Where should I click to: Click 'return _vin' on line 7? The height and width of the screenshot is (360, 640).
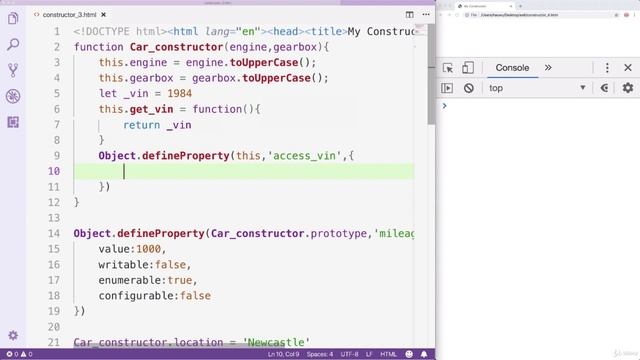pos(157,125)
